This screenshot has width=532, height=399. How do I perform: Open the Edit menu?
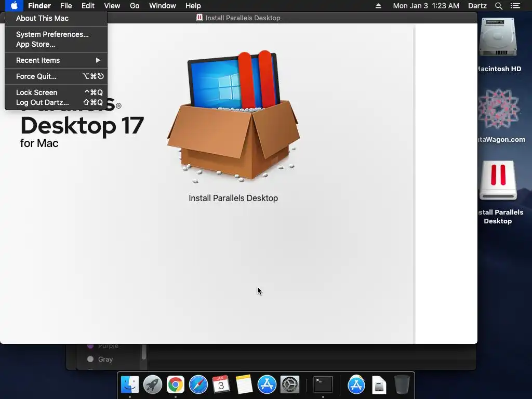(88, 6)
